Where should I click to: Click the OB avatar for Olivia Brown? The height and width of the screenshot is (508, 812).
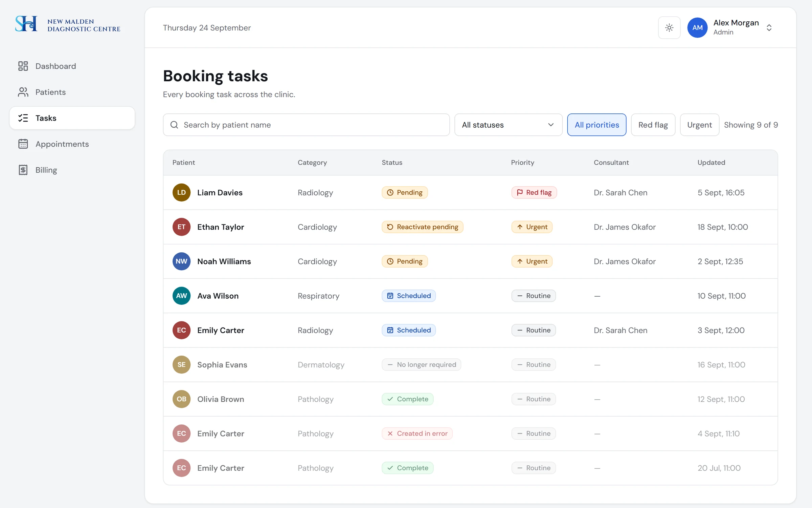point(181,399)
